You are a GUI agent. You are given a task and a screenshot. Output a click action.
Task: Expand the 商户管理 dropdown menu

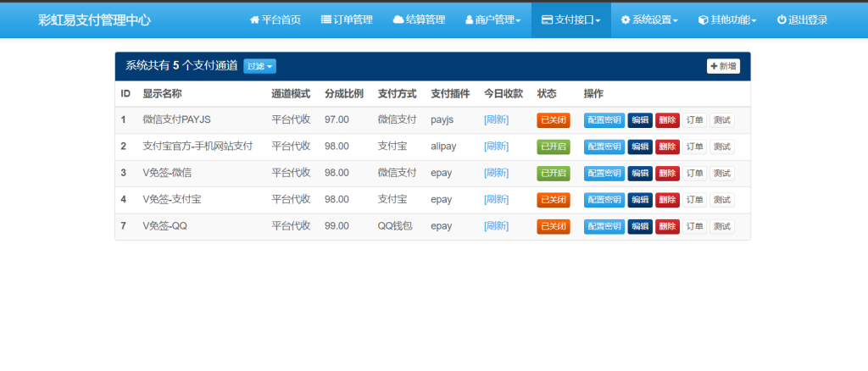pos(492,19)
